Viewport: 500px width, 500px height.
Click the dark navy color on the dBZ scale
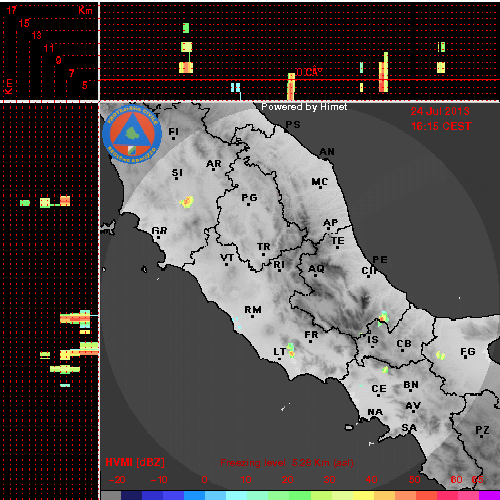pos(131,495)
